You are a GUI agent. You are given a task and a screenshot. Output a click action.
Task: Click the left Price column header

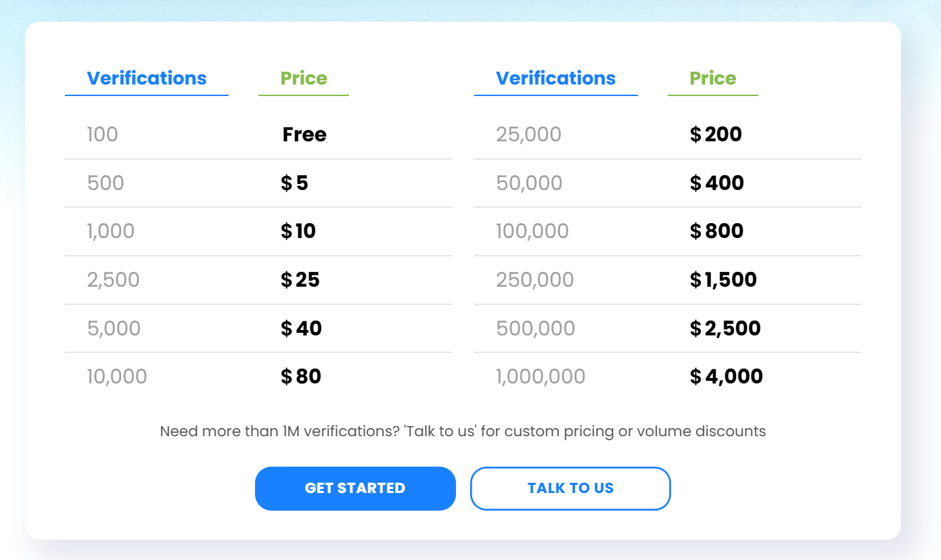coord(304,78)
